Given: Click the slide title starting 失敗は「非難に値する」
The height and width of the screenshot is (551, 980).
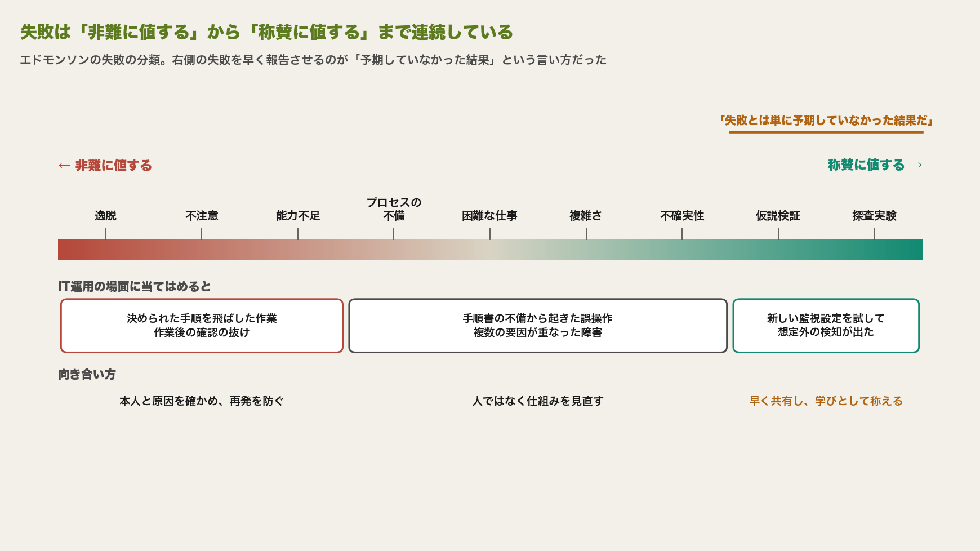Looking at the screenshot, I should 266,32.
